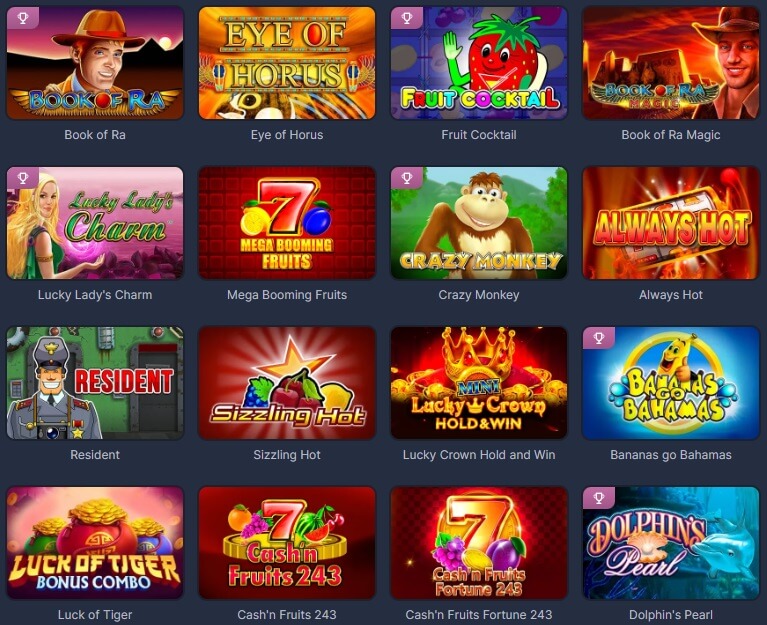Click the trophy badge on Fruit Cocktail
Image resolution: width=767 pixels, height=625 pixels.
pos(406,19)
